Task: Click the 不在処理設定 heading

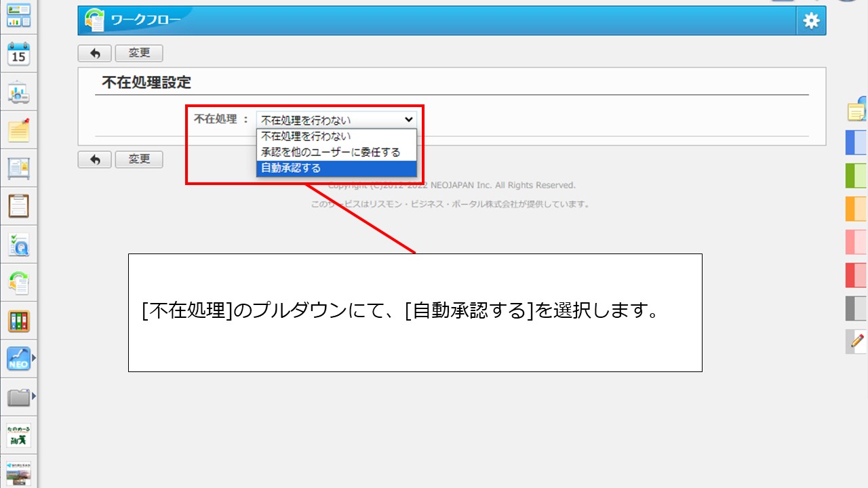Action: pyautogui.click(x=146, y=83)
